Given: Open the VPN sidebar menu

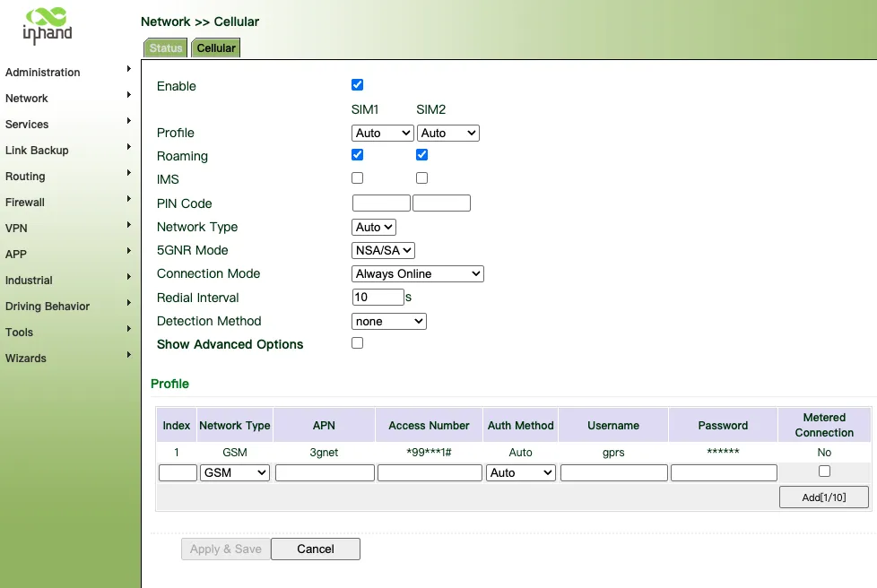Looking at the screenshot, I should click(x=16, y=228).
